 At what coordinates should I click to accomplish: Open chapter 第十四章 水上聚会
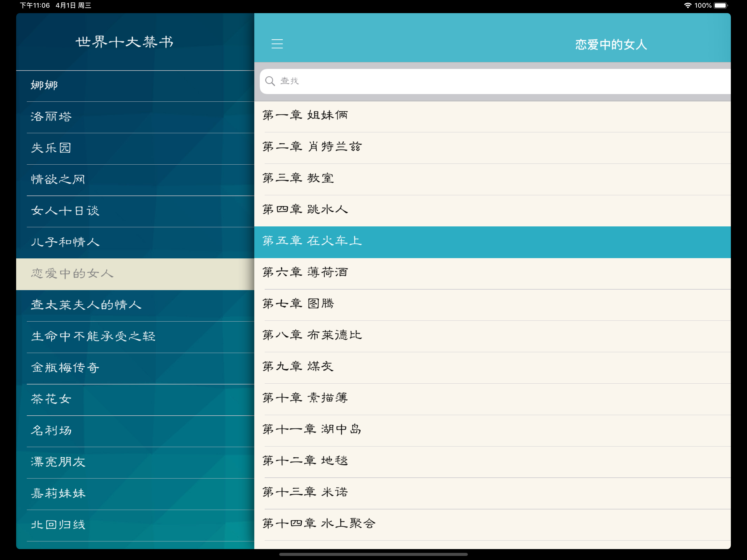[492, 525]
